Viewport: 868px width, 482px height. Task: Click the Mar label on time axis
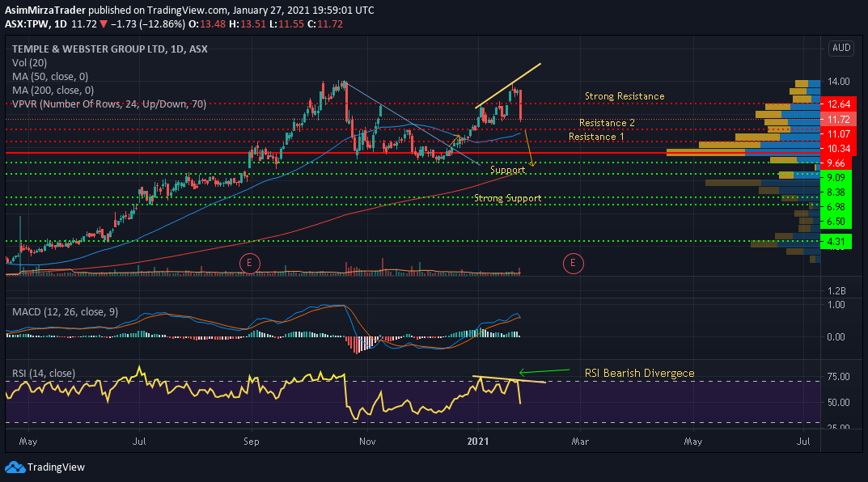[579, 441]
